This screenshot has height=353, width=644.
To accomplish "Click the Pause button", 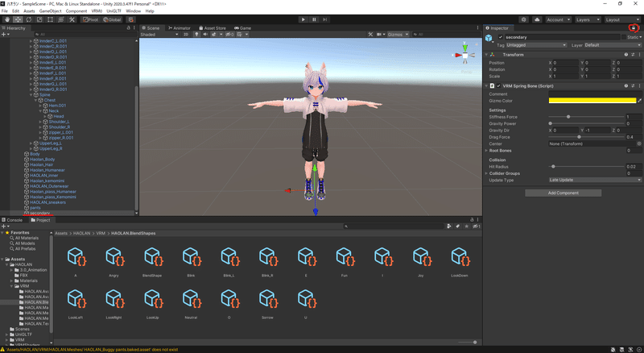I will (x=314, y=19).
